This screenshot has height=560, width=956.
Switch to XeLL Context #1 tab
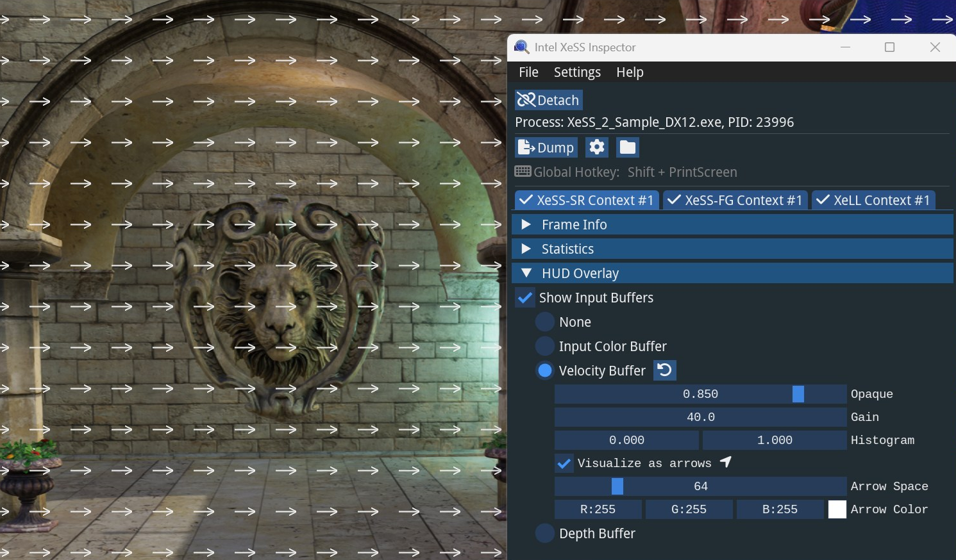(x=873, y=200)
